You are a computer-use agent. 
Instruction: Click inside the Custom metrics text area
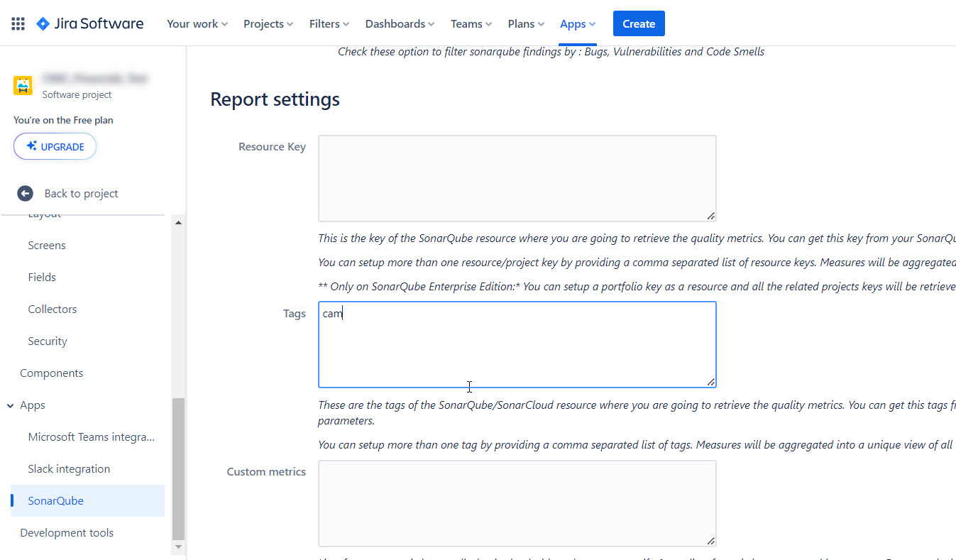517,503
